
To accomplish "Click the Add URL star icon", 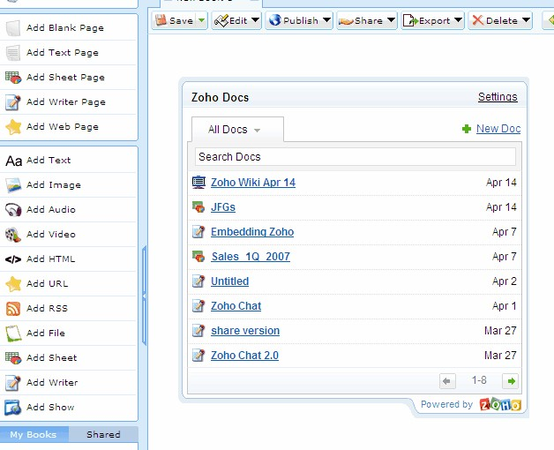I will coord(13,284).
